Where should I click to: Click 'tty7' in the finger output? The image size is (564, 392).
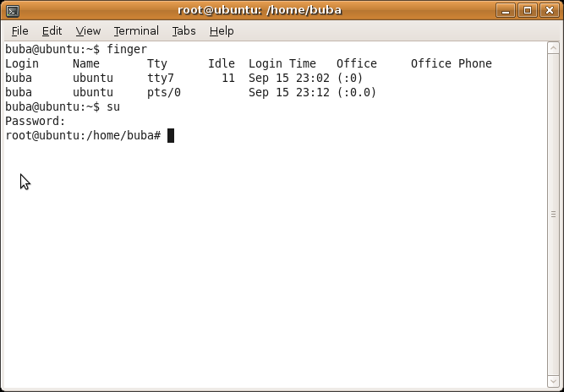click(x=161, y=78)
